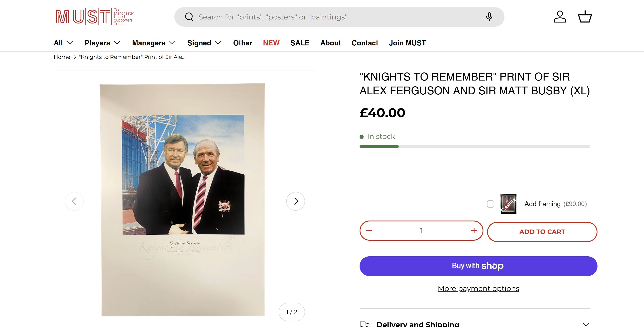Open the shopping basket
644x327 pixels.
pyautogui.click(x=585, y=17)
